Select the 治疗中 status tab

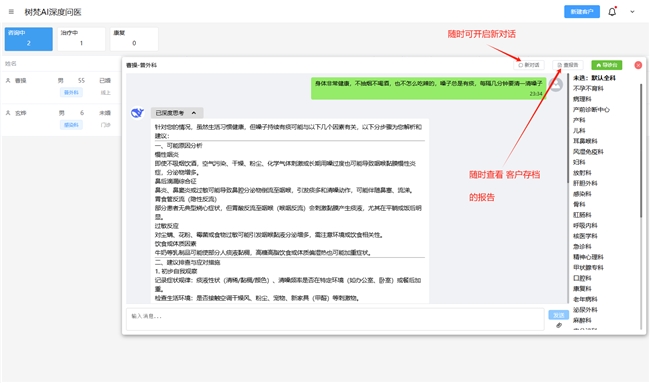click(x=81, y=39)
